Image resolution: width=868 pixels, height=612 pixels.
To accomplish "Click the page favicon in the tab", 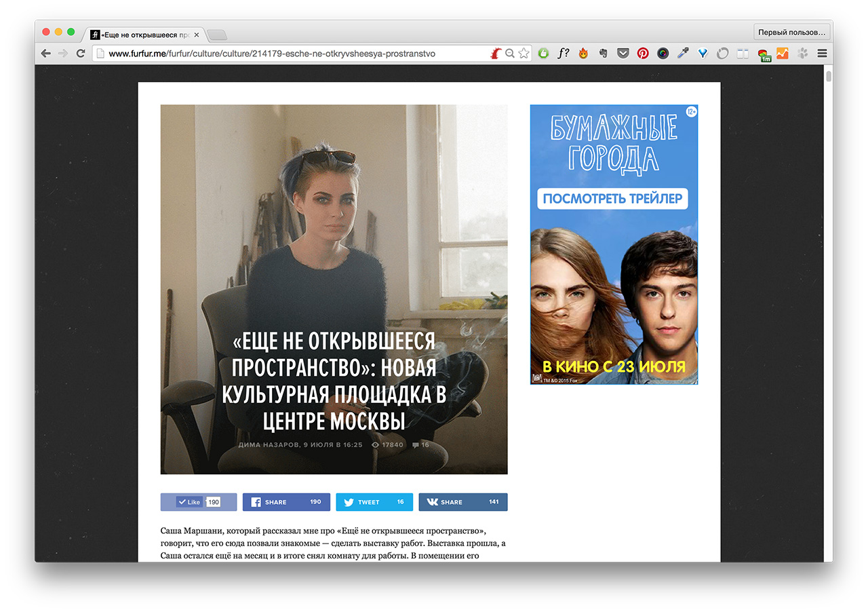I will tap(95, 35).
